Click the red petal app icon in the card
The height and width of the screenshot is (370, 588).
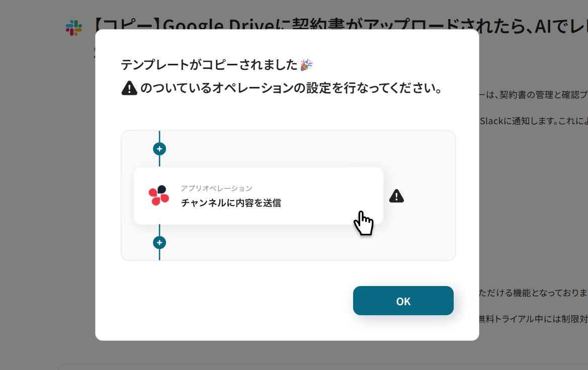pos(159,196)
